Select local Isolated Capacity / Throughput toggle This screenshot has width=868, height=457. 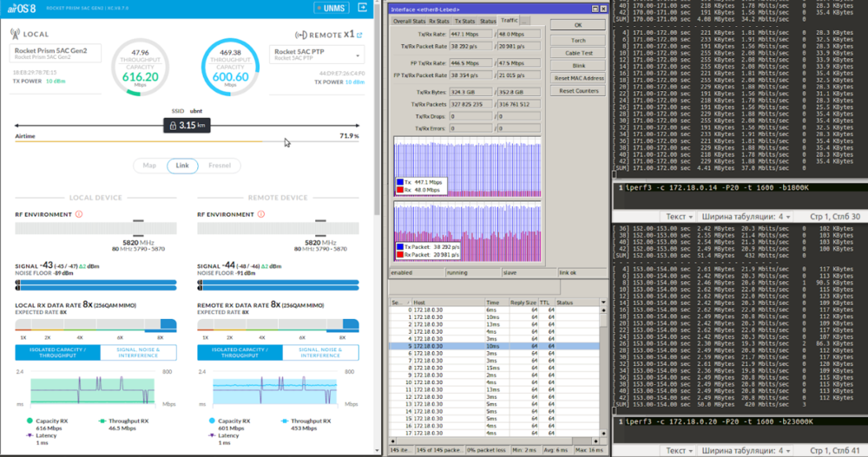57,352
